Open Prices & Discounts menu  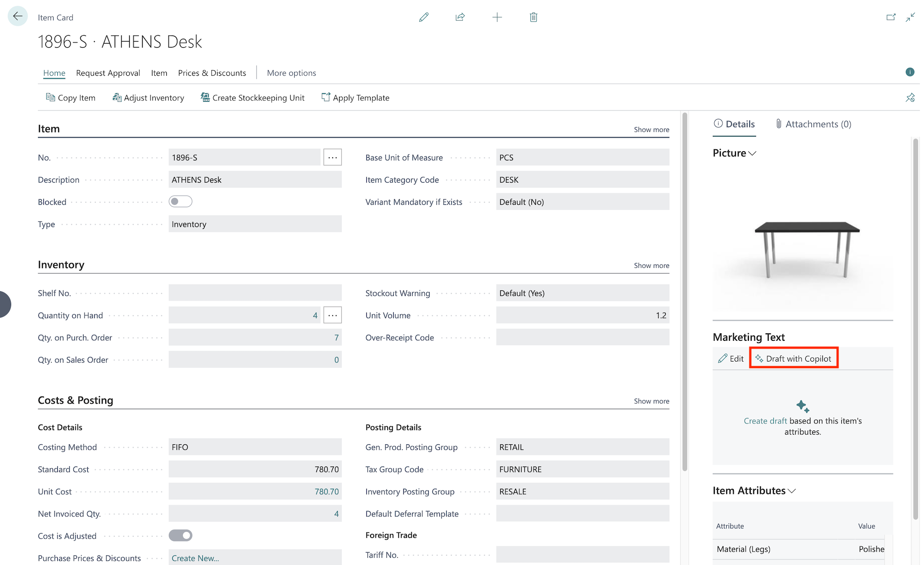212,73
